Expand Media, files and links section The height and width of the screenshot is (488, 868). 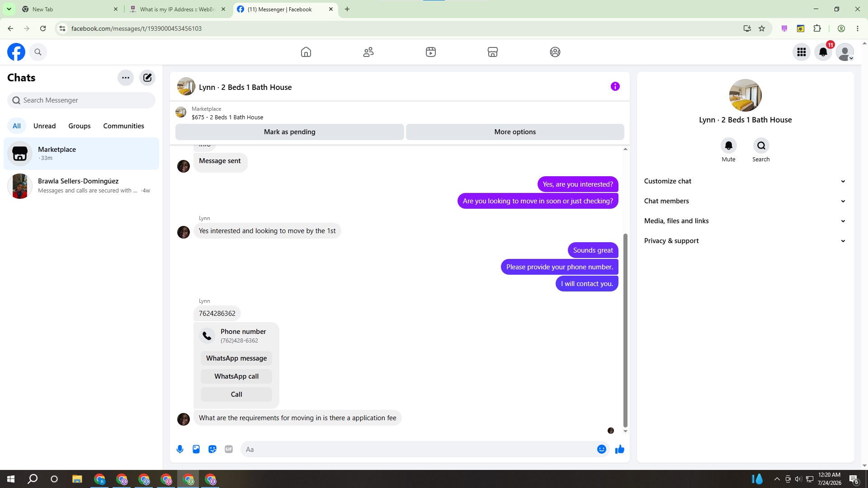745,221
